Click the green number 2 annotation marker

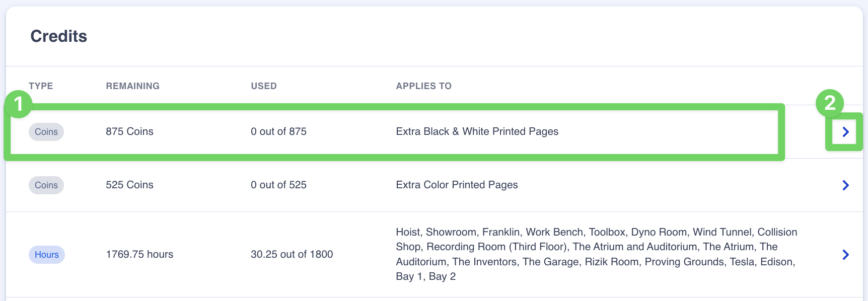829,103
